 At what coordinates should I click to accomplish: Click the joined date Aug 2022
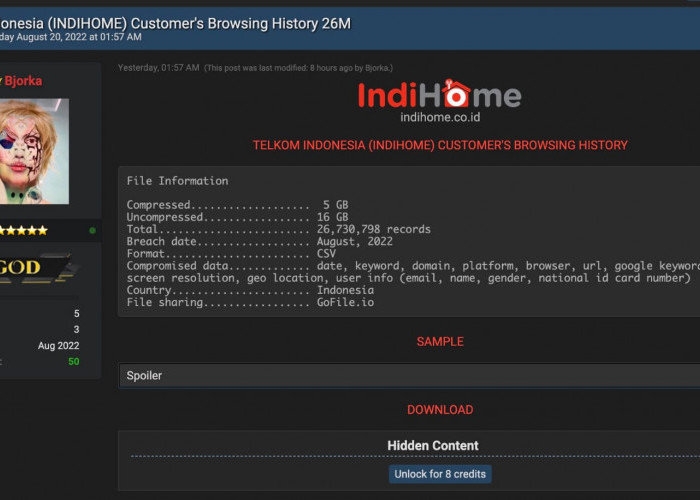point(58,346)
